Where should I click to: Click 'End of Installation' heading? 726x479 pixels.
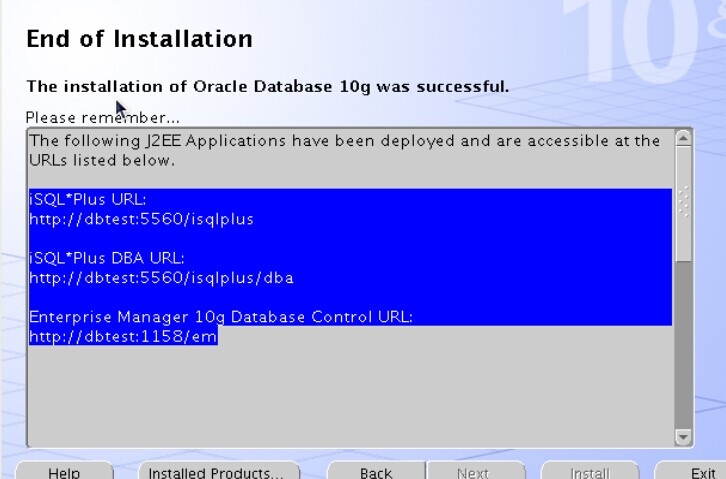click(x=139, y=39)
